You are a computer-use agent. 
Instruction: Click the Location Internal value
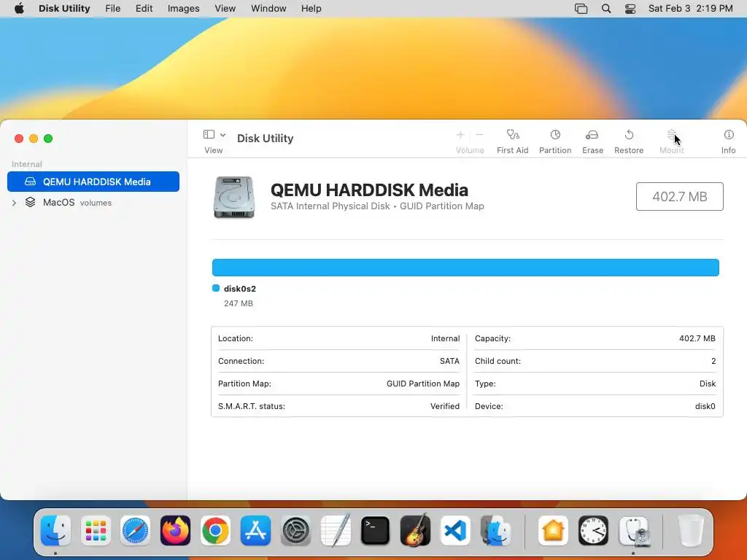[x=446, y=338]
